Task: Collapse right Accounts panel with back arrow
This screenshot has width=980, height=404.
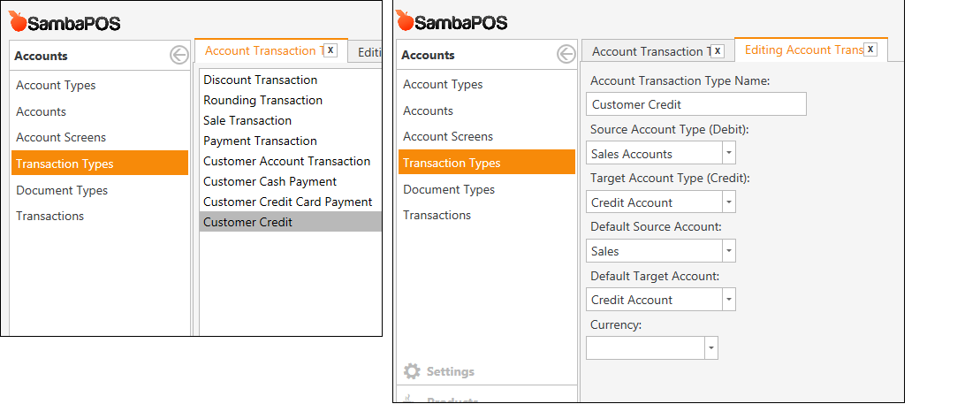Action: [x=566, y=55]
